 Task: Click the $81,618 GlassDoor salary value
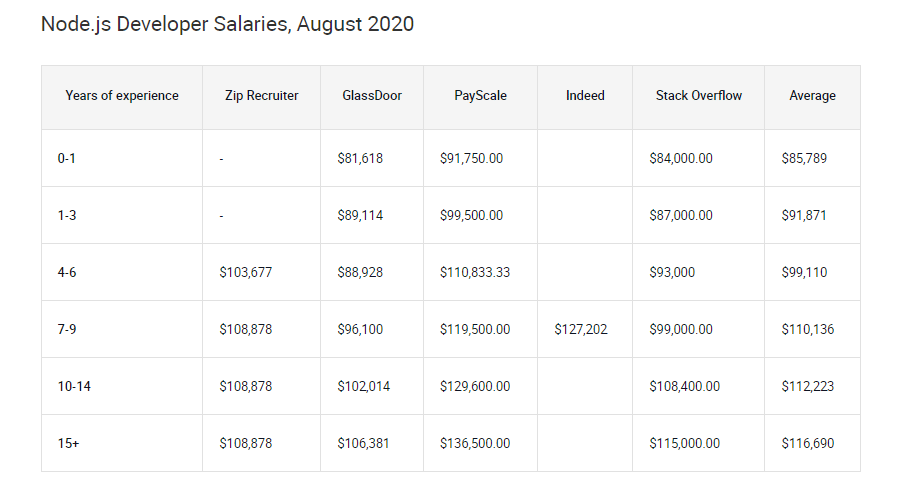(360, 158)
